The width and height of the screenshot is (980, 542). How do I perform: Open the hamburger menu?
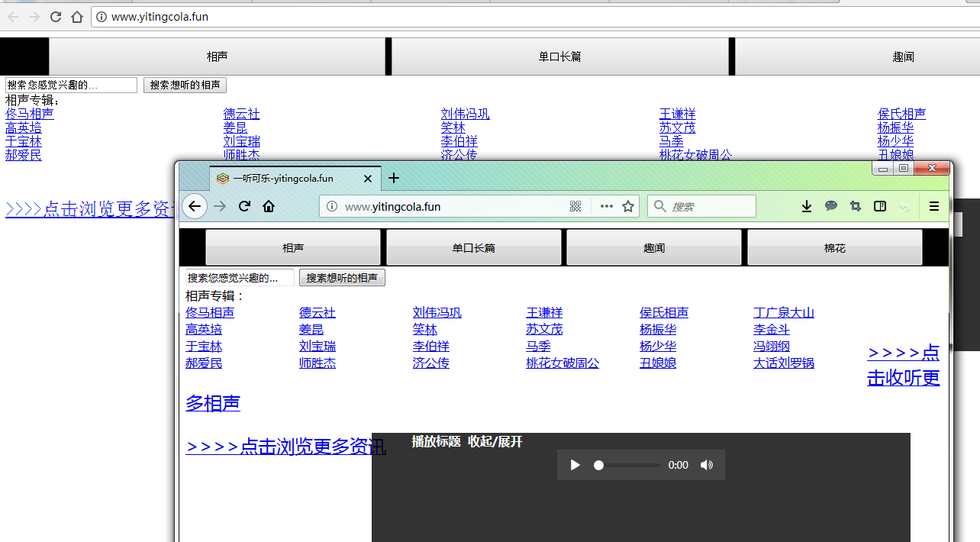tap(934, 206)
